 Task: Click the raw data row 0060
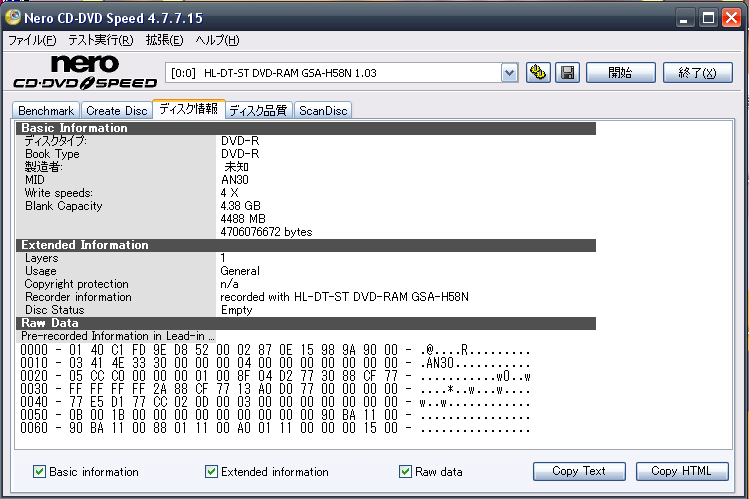275,428
